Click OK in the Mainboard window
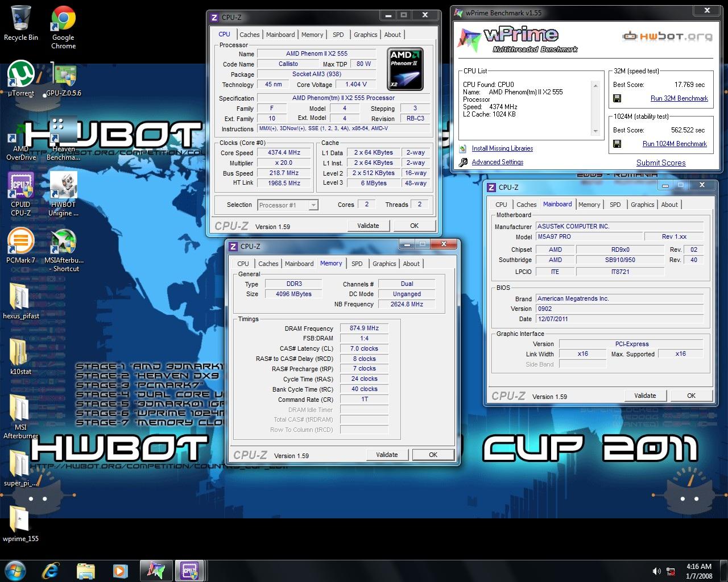This screenshot has height=582, width=728. [692, 396]
